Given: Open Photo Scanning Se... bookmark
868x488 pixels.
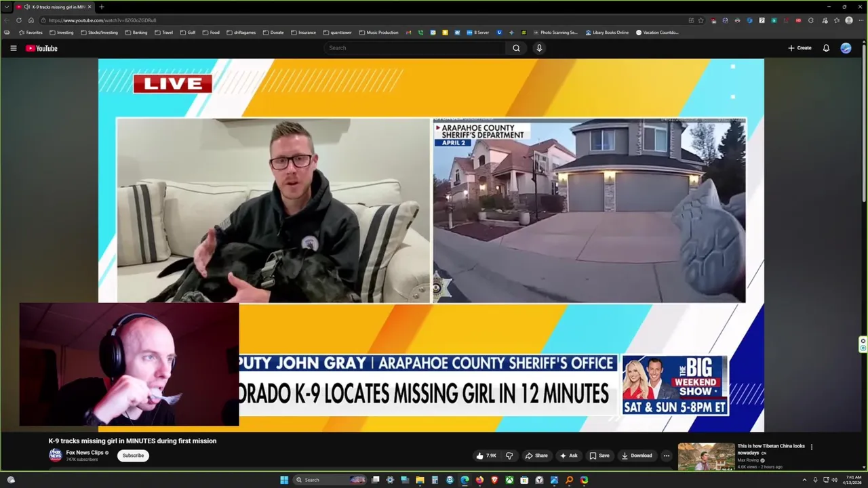Looking at the screenshot, I should (x=555, y=33).
